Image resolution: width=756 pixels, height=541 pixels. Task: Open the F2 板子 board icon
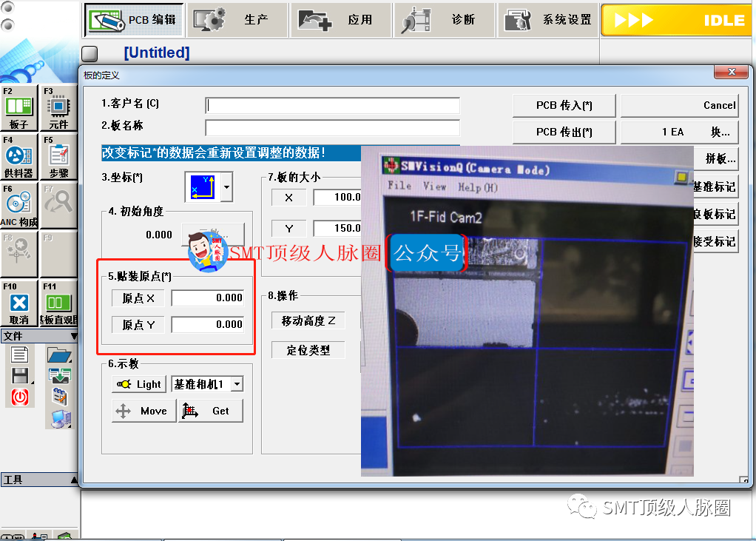[x=19, y=108]
